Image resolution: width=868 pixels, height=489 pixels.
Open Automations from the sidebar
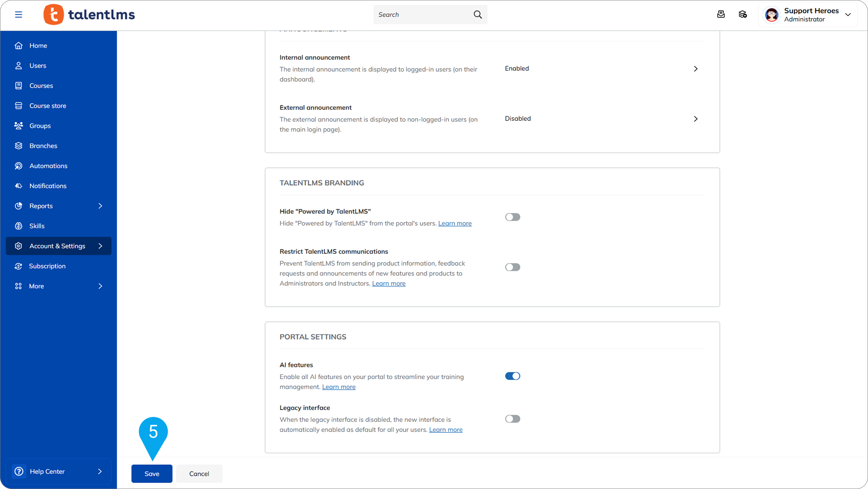pos(48,166)
